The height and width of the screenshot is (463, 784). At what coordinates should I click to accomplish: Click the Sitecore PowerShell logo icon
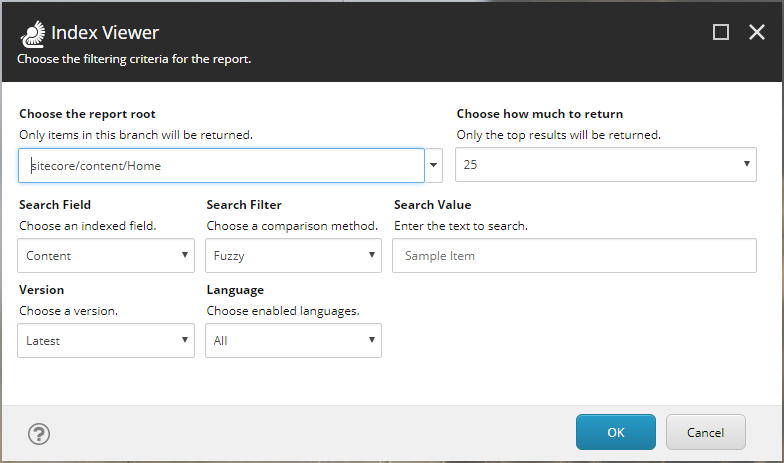pyautogui.click(x=32, y=33)
